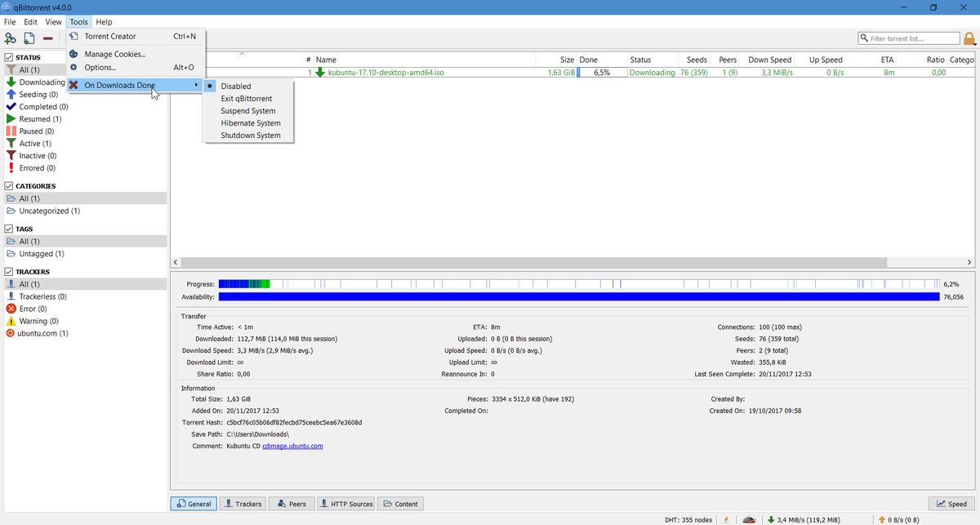The width and height of the screenshot is (980, 525).
Task: Toggle alternative speed limits speedometer icon
Action: 748,519
